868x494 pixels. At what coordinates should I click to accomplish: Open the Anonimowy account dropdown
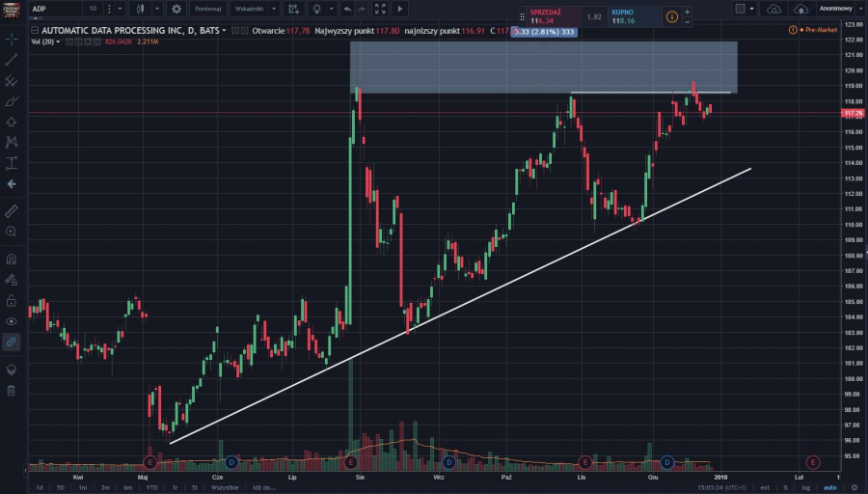[835, 9]
